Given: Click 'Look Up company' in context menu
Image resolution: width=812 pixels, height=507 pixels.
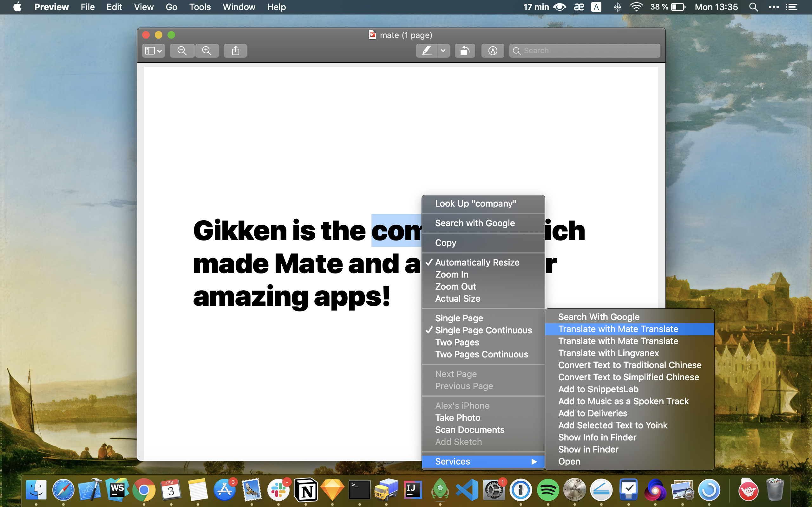Looking at the screenshot, I should pos(476,203).
